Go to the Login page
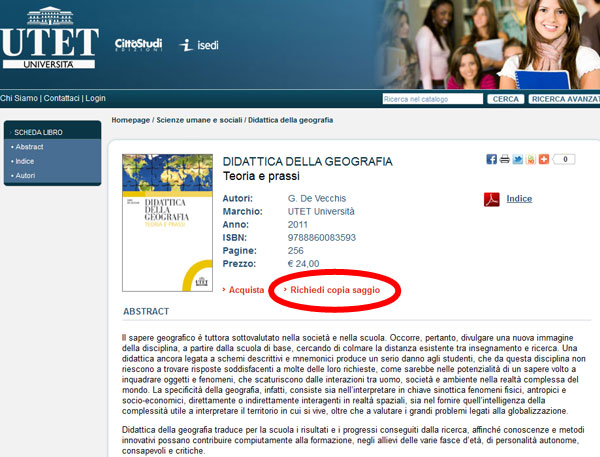Viewport: 600px width, 457px height. coord(95,98)
